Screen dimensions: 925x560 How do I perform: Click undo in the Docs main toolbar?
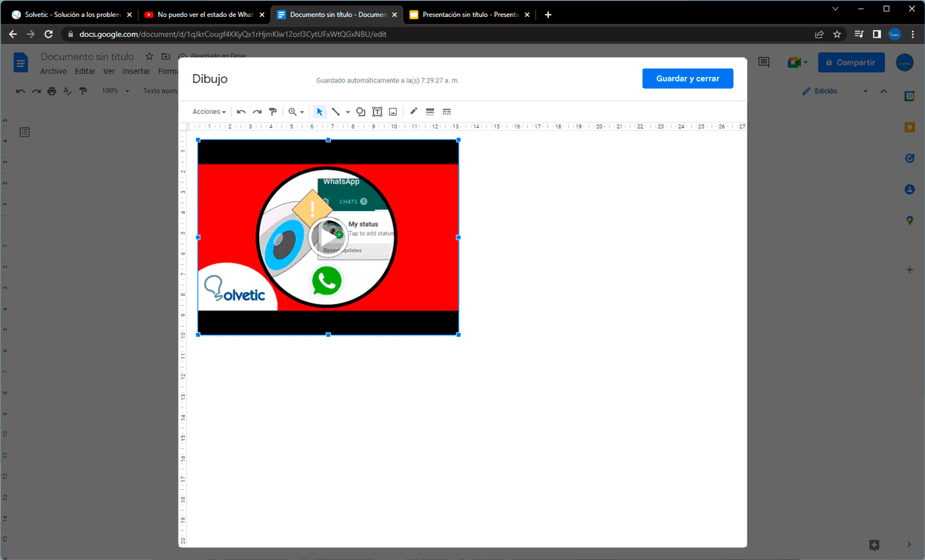pos(21,91)
